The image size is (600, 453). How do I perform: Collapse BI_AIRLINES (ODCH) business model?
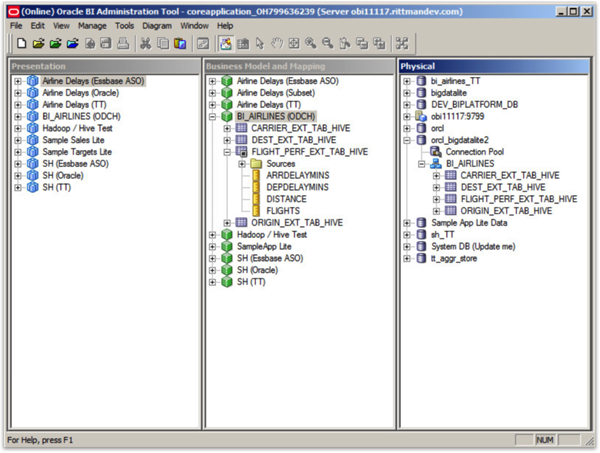(x=212, y=117)
